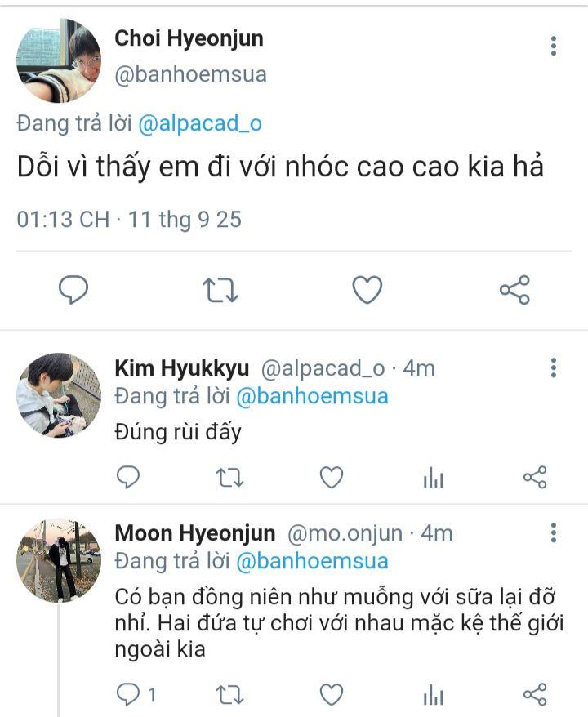
Task: Retweet Choi Hyeonjun's main tweet
Action: tap(220, 290)
